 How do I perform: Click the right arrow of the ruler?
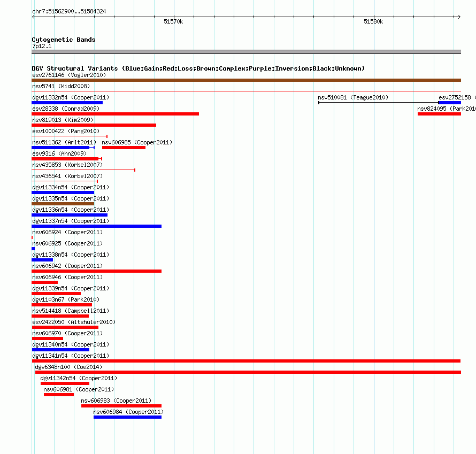[x=459, y=17]
